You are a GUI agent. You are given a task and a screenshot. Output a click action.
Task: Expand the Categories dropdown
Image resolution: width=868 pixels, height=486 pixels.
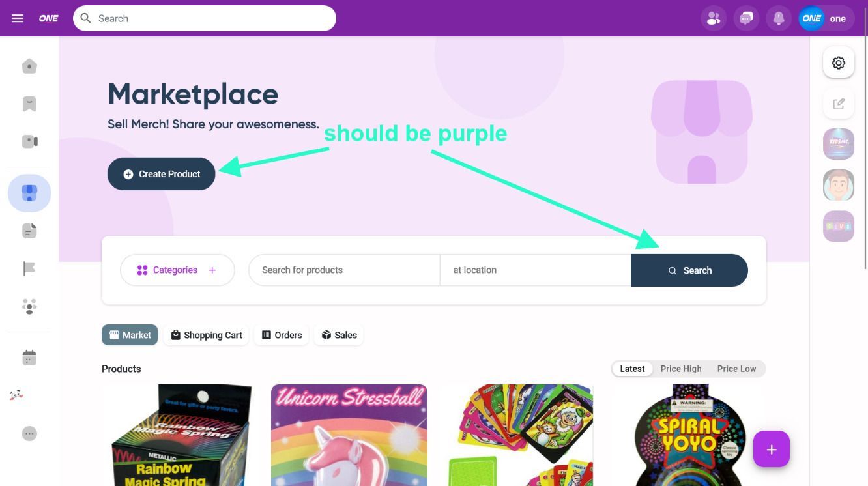[177, 270]
